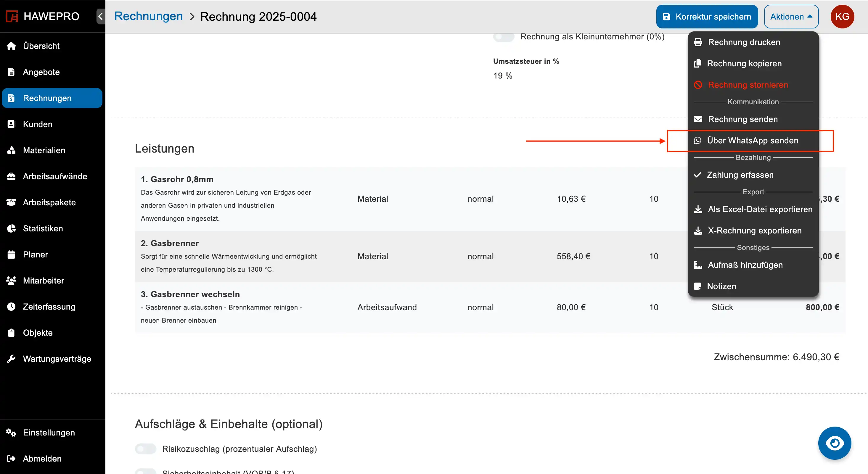This screenshot has width=868, height=474.
Task: Click the Einstellungen gears icon
Action: [x=12, y=433]
